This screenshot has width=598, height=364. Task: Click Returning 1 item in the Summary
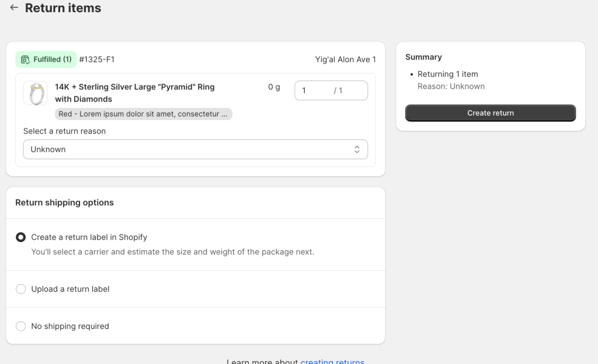point(447,74)
